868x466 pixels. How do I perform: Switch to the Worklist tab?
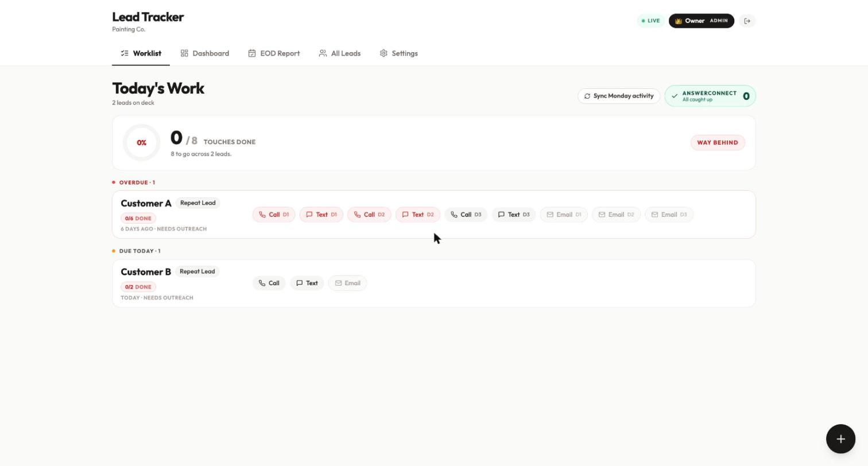pos(141,53)
